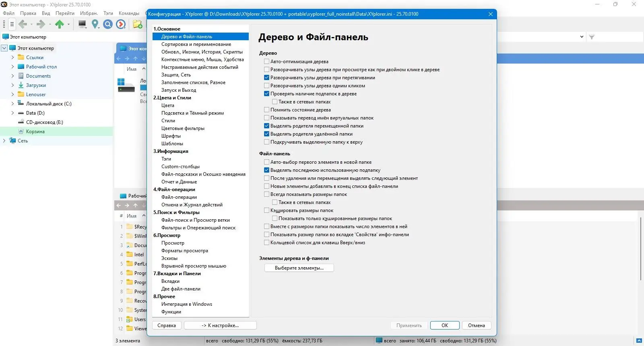Expand the Локальный диск (C:) node
This screenshot has width=644, height=346.
pos(12,104)
